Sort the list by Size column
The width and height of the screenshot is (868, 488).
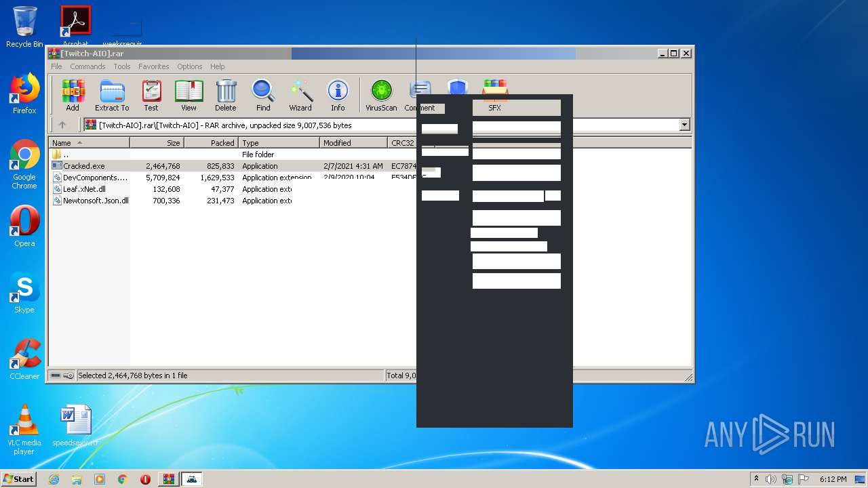[157, 143]
